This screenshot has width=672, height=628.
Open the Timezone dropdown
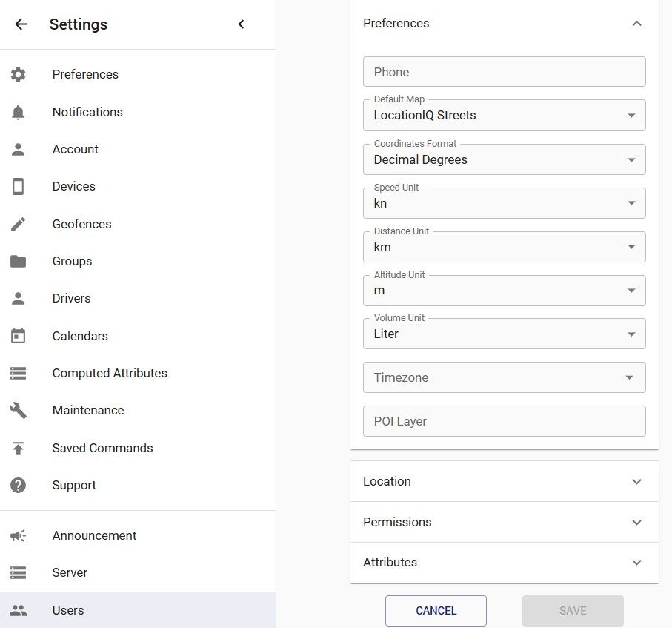point(504,377)
